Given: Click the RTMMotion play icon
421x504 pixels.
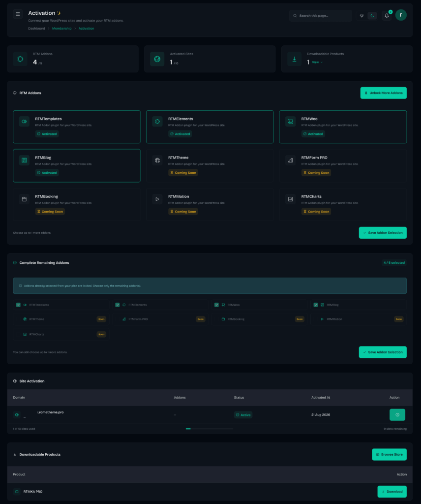Looking at the screenshot, I should (x=157, y=199).
